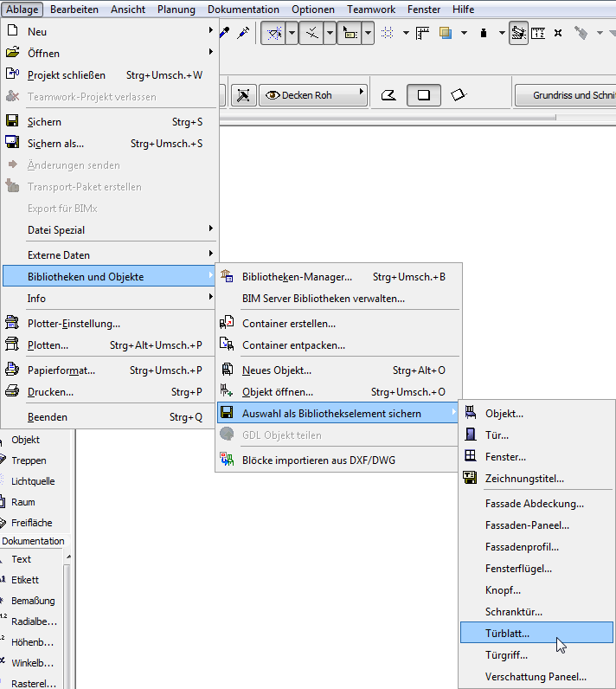Choose Sichern from Ablage menu
616x689 pixels.
(x=109, y=122)
